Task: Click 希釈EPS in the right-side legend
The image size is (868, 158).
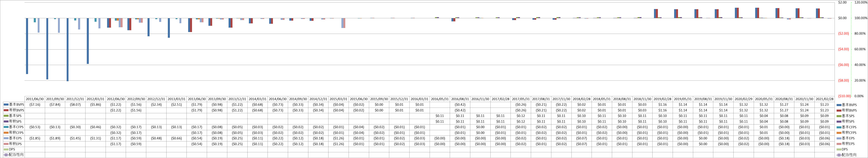Action: [x=848, y=144]
